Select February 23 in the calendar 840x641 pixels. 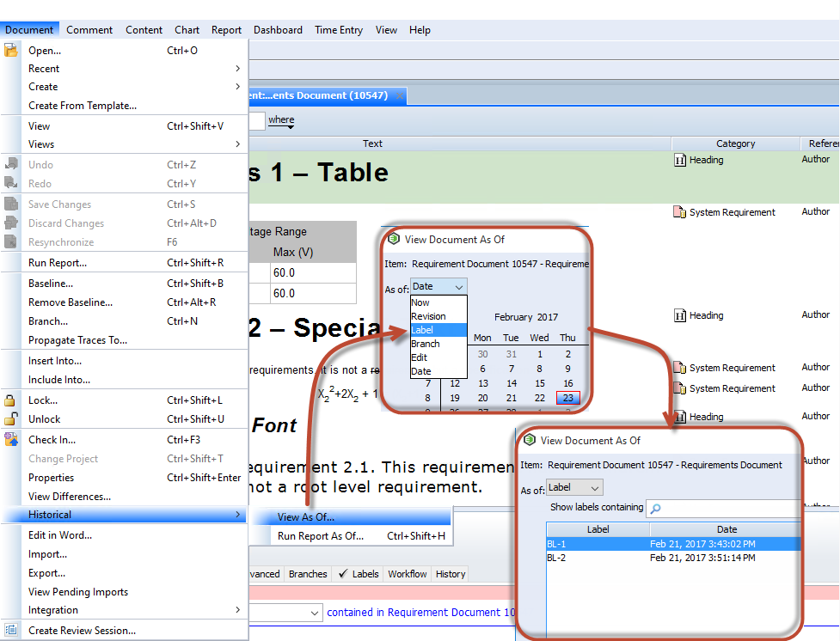click(567, 398)
